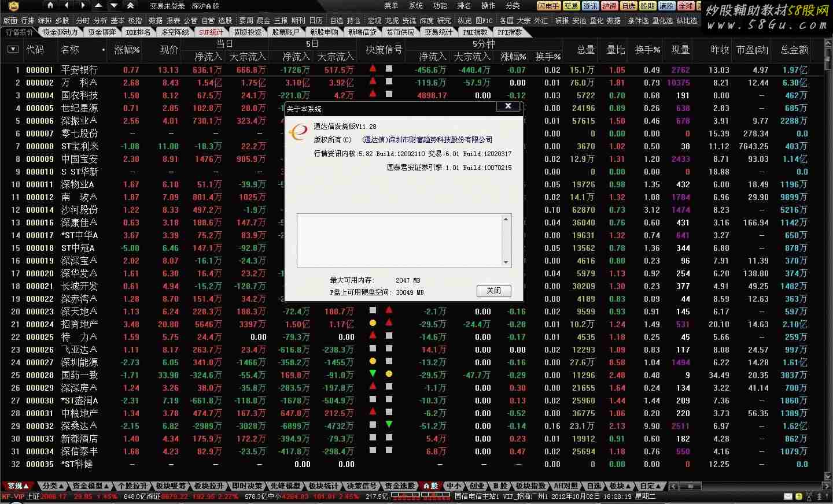Screen dimensions: 833x504
Task: Switch to 多空阵线 tab
Action: pos(175,32)
